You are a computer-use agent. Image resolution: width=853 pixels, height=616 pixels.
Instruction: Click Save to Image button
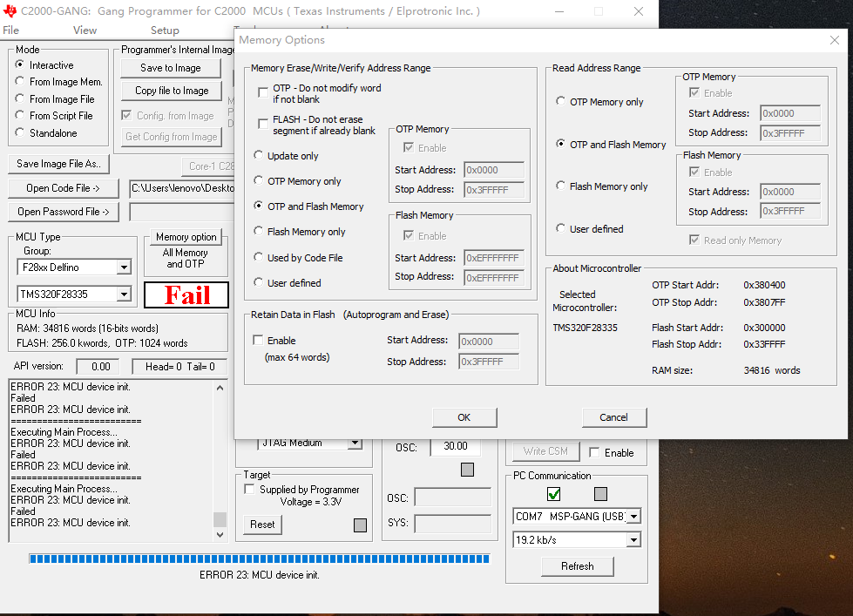tap(171, 68)
